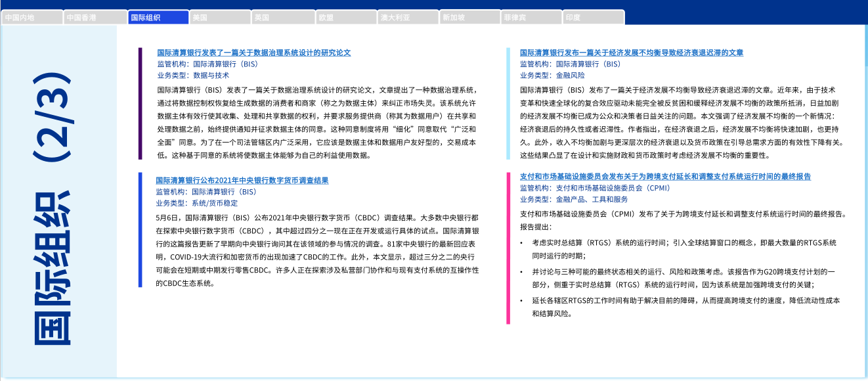This screenshot has width=868, height=381.
Task: Switch to the 中国内地 tab
Action: 32,18
